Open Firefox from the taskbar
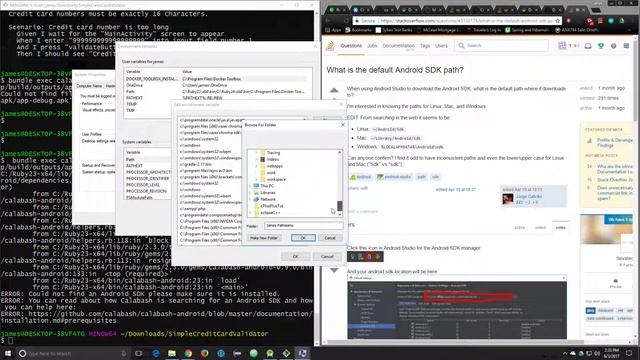Image resolution: width=640 pixels, height=360 pixels. coord(204,353)
